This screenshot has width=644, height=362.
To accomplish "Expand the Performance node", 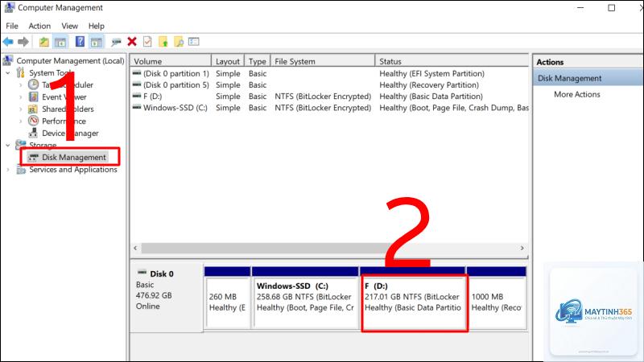I will [21, 121].
